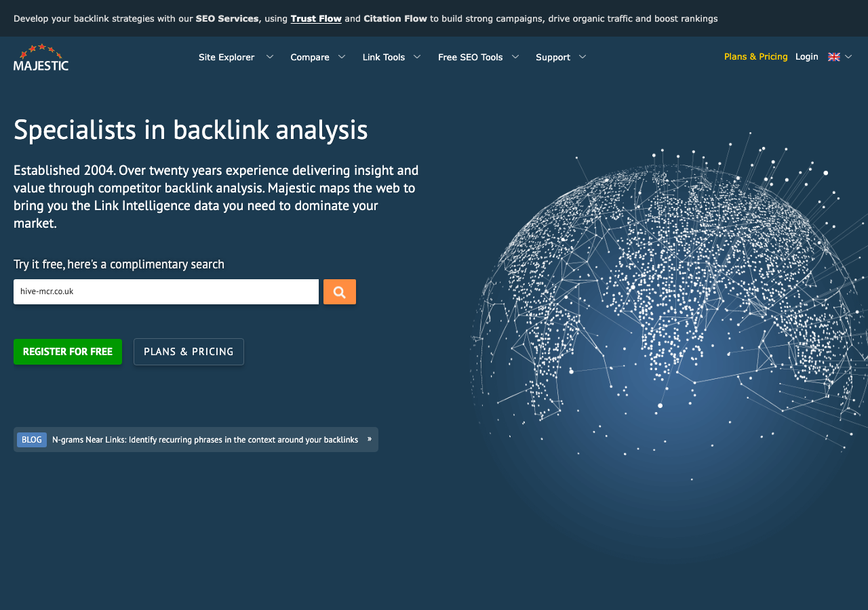Click the arrow at end of blog banner

370,439
